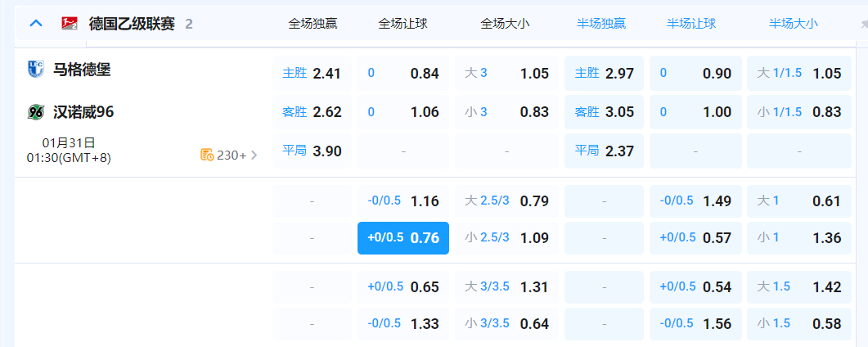Choose half-time +0/0.5 at 0.57

[x=695, y=238]
